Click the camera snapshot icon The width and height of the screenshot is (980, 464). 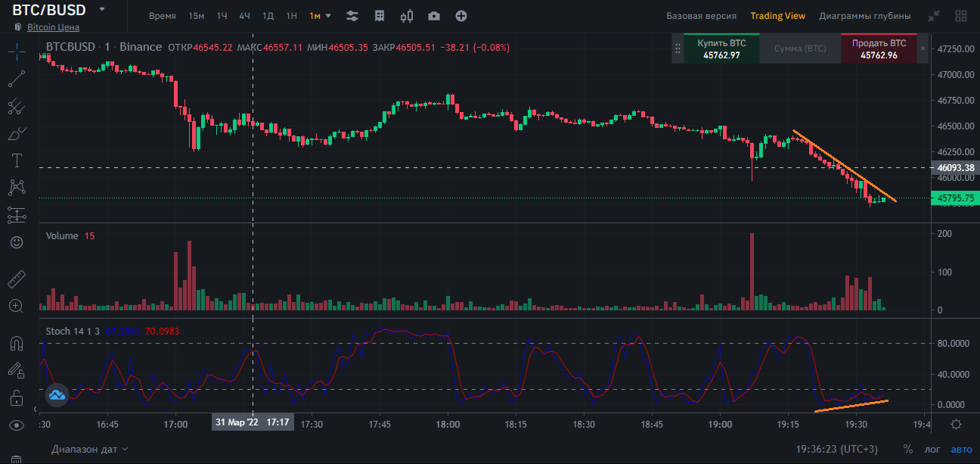point(433,16)
